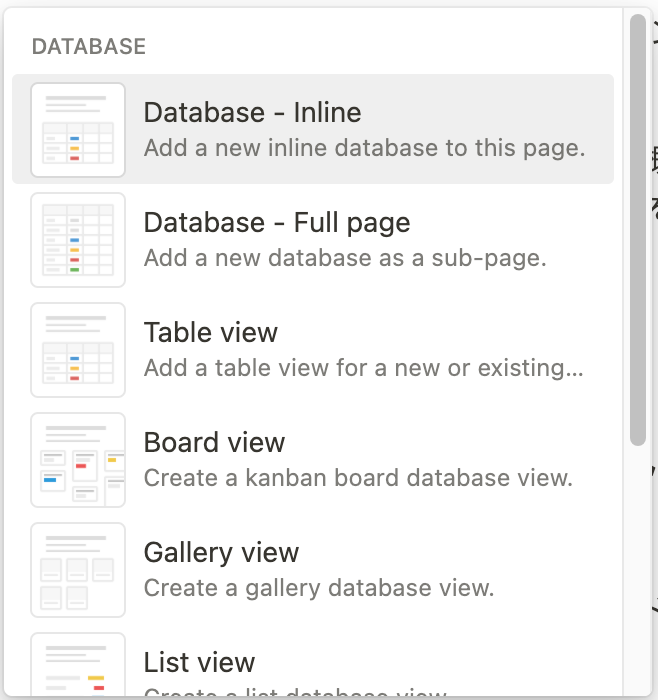Click the menu's vertical scrollbar thumb
Viewport: 658px width, 700px height.
click(637, 230)
